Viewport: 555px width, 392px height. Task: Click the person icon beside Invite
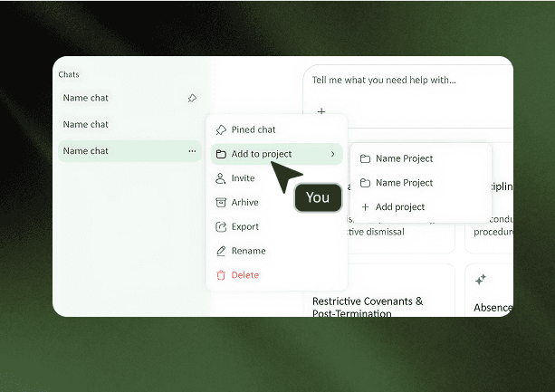click(x=221, y=178)
